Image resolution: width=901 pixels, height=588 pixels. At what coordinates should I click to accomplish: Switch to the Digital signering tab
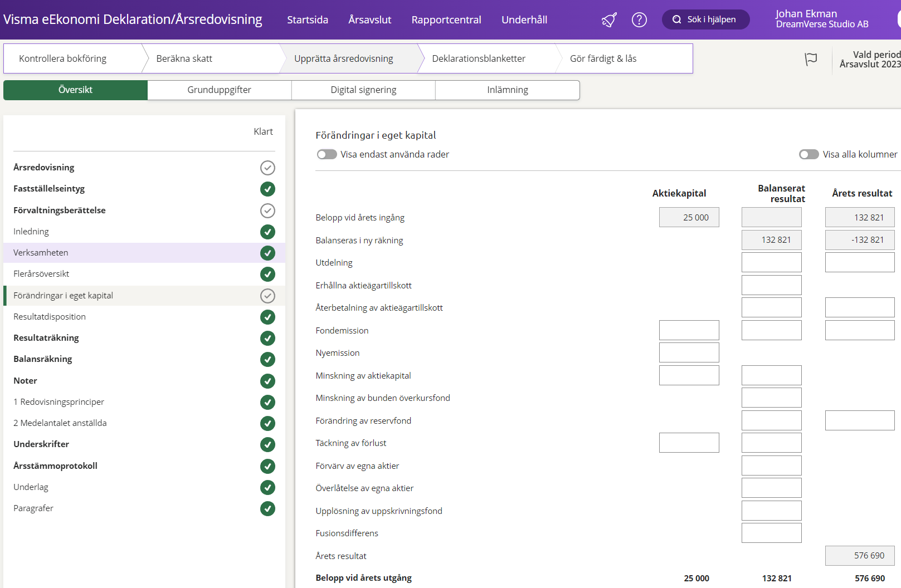point(363,90)
